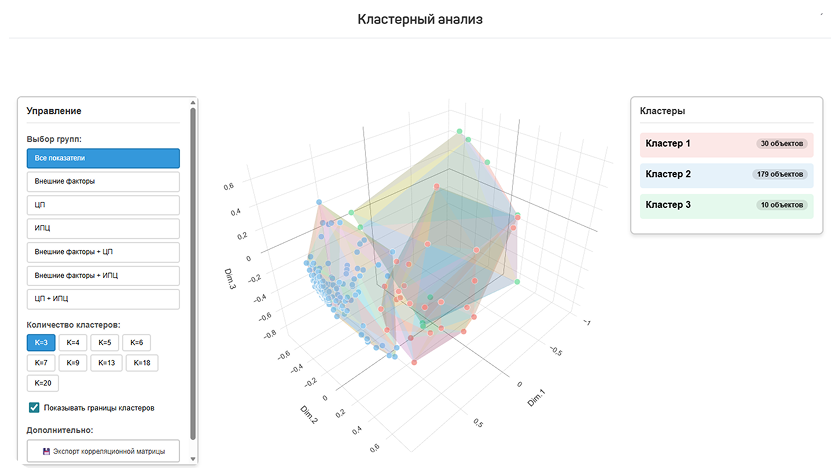The height and width of the screenshot is (474, 840).
Task: Click the floppy disk export icon
Action: (x=46, y=452)
